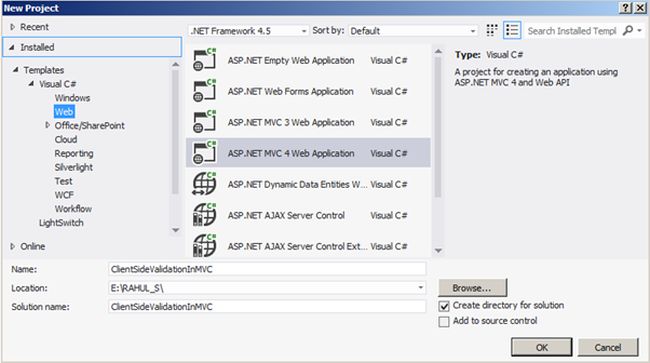Viewport: 650px width, 363px height.
Task: Select ASP.NET Empty Web Application text
Action: tap(291, 60)
